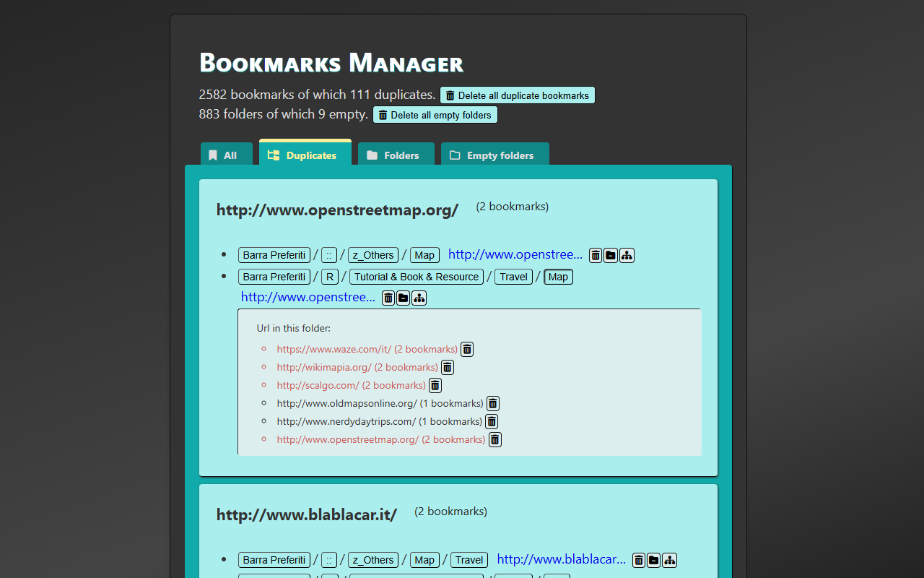Click the '::' tag on the blablacar link row
Screen dimensions: 924x578
[x=329, y=560]
